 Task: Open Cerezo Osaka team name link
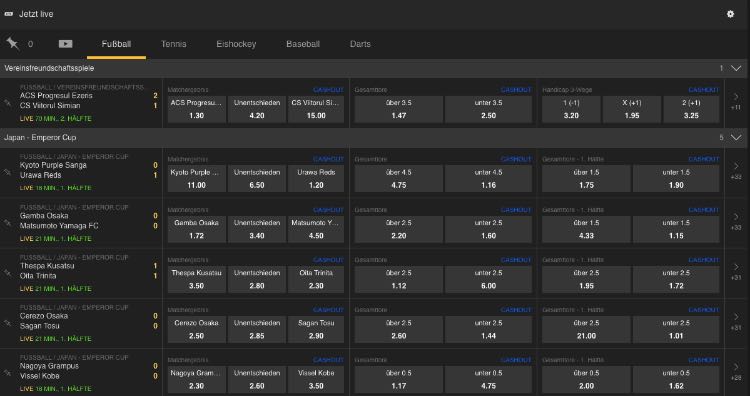44,316
